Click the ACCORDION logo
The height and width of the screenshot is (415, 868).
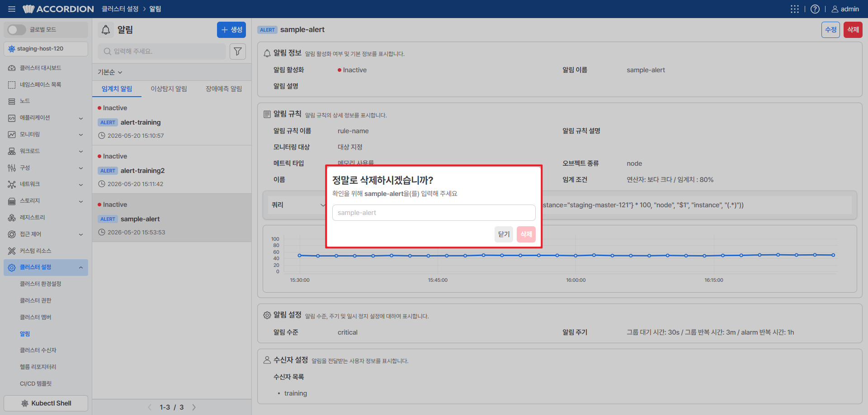(x=58, y=9)
